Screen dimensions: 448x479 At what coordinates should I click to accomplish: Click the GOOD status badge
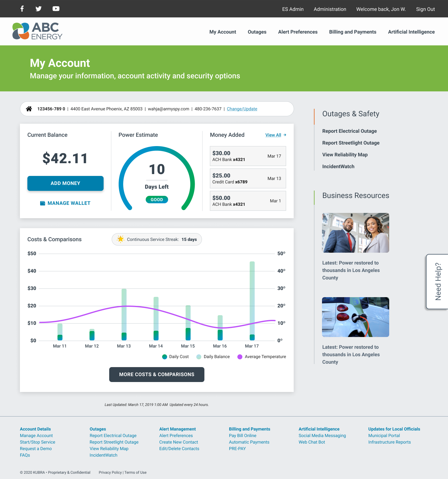157,200
